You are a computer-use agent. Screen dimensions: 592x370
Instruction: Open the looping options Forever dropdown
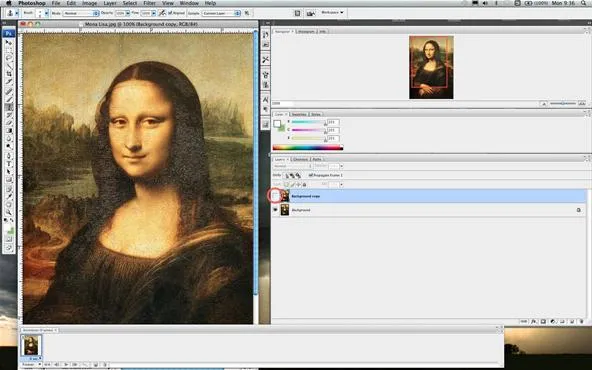click(x=31, y=364)
